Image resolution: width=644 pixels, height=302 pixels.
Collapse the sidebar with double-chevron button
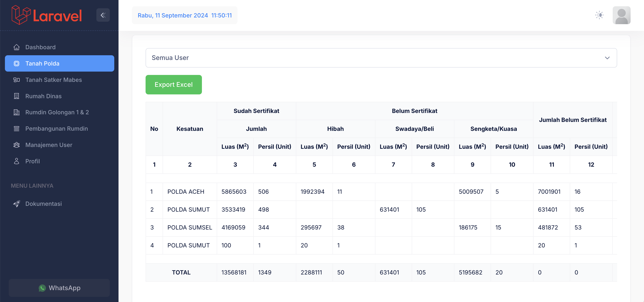103,15
